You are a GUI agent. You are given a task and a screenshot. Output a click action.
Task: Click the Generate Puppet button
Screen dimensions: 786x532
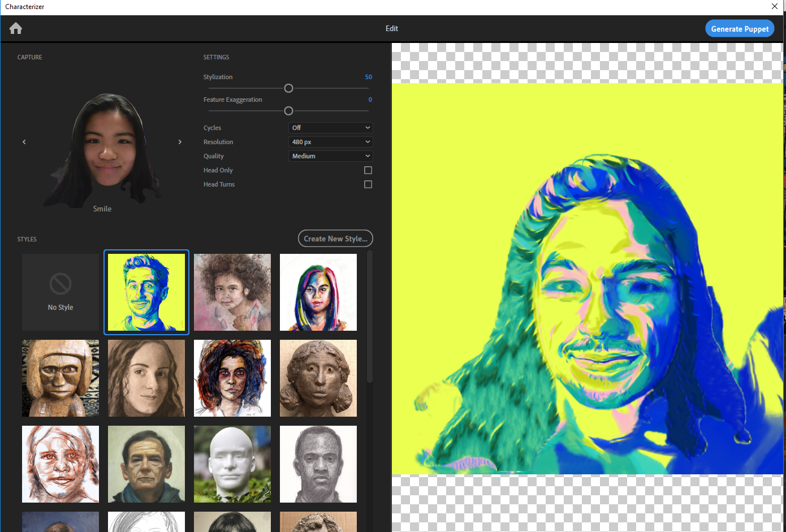[740, 29]
